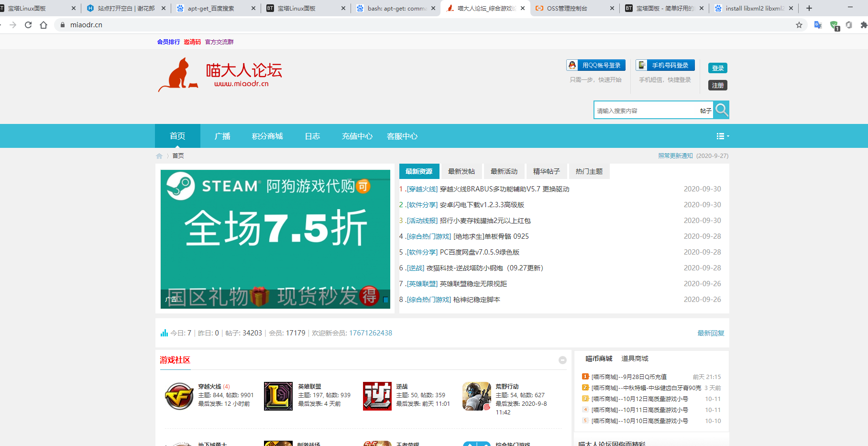This screenshot has height=446, width=868.
Task: Open the green shield extension icon
Action: point(834,25)
